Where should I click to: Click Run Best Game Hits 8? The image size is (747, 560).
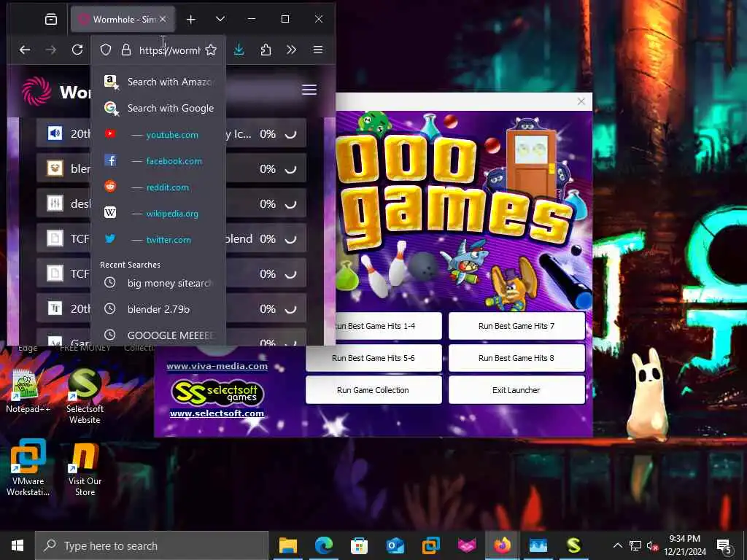click(516, 358)
